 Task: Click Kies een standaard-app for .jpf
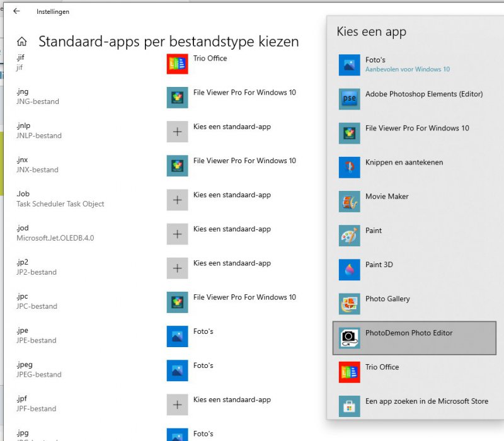point(232,399)
